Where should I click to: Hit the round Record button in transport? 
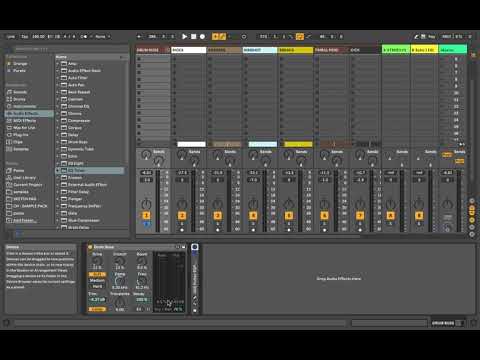(202, 36)
